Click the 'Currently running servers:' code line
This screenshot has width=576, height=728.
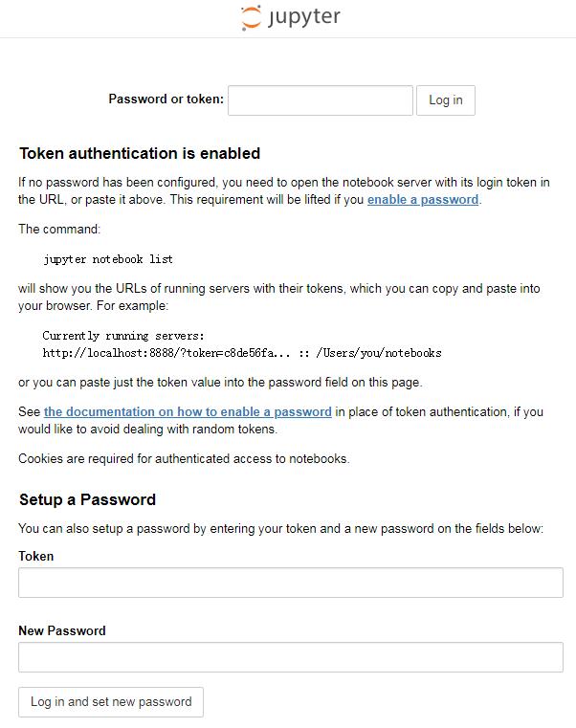[x=123, y=336]
